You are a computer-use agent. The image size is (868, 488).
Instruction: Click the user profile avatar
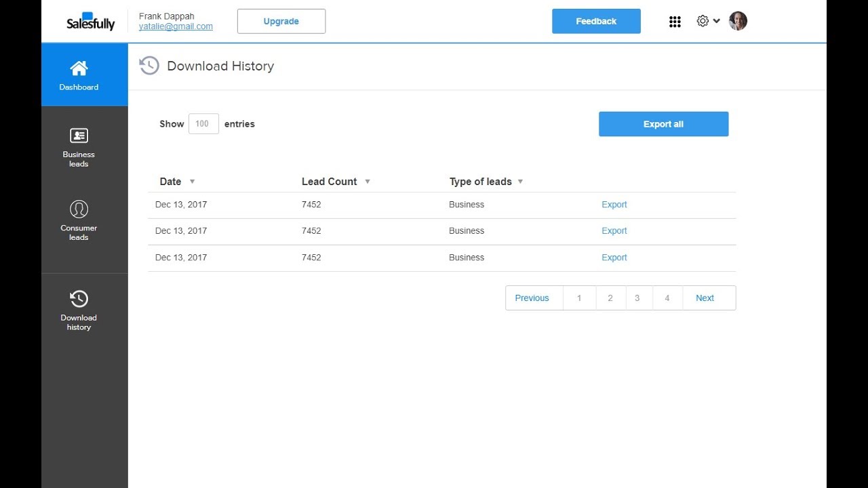[x=738, y=21]
